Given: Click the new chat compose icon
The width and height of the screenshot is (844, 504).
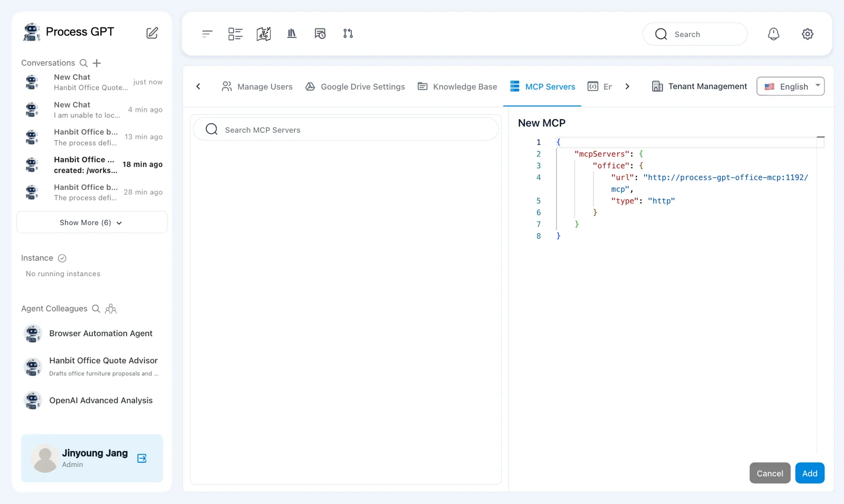Looking at the screenshot, I should [x=152, y=33].
